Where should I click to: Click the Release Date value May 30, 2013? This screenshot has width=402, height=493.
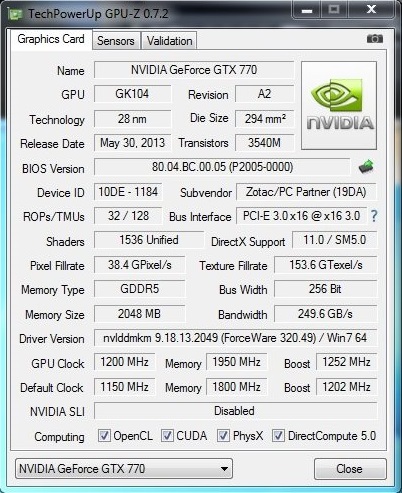coord(132,143)
